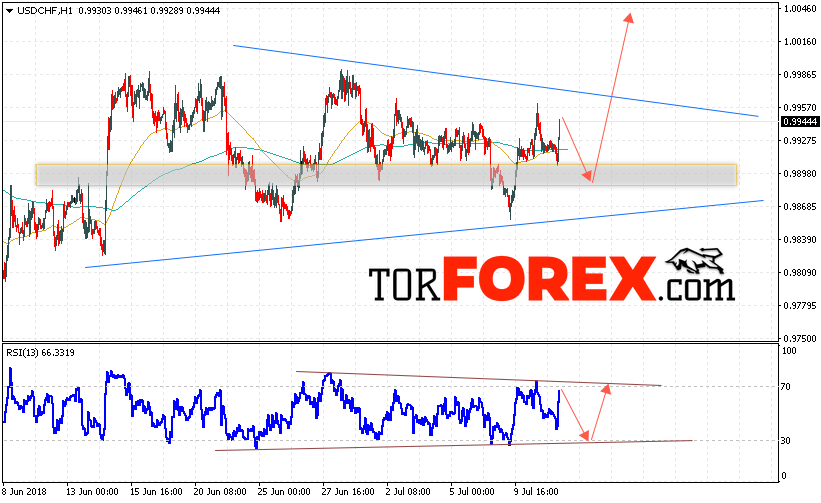Select price axis value 0.98980
This screenshot has height=503, width=821.
point(800,173)
